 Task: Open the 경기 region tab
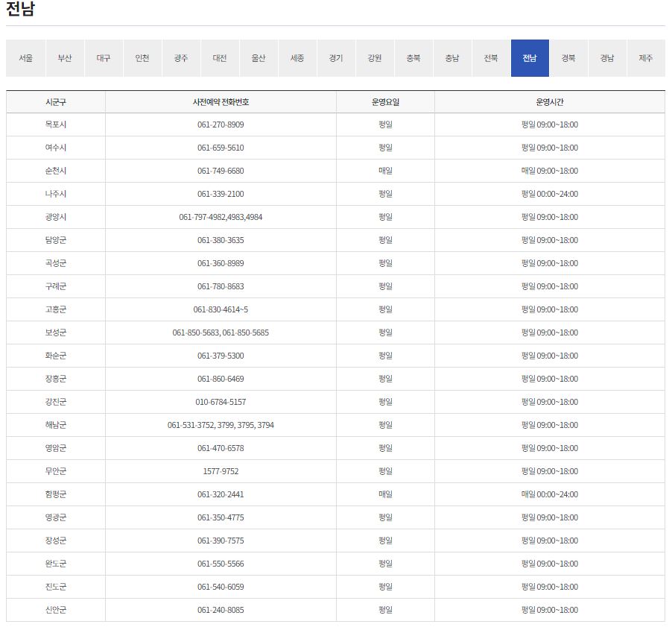pos(336,58)
